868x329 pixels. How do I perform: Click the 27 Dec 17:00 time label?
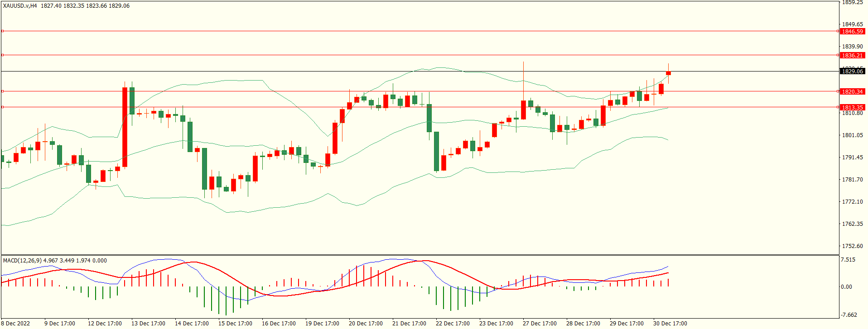(540, 324)
